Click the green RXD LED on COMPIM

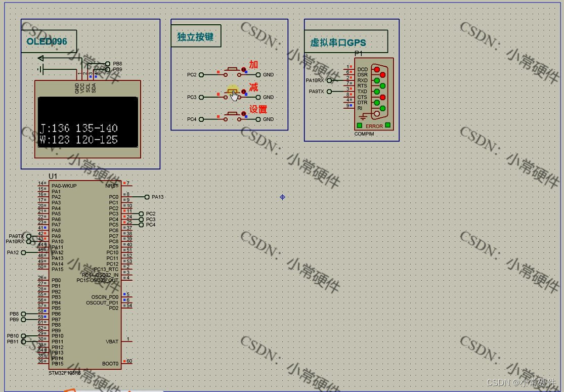(x=376, y=80)
